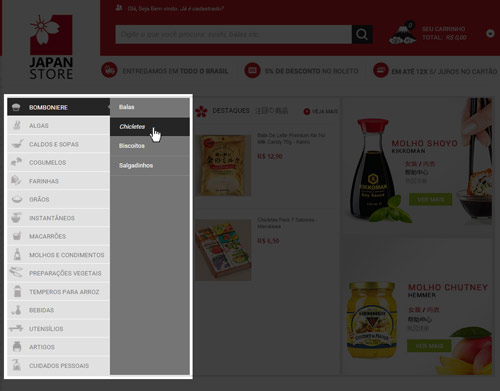This screenshot has height=391, width=500.
Task: Click the user profile icon in the top bar
Action: coord(119,8)
